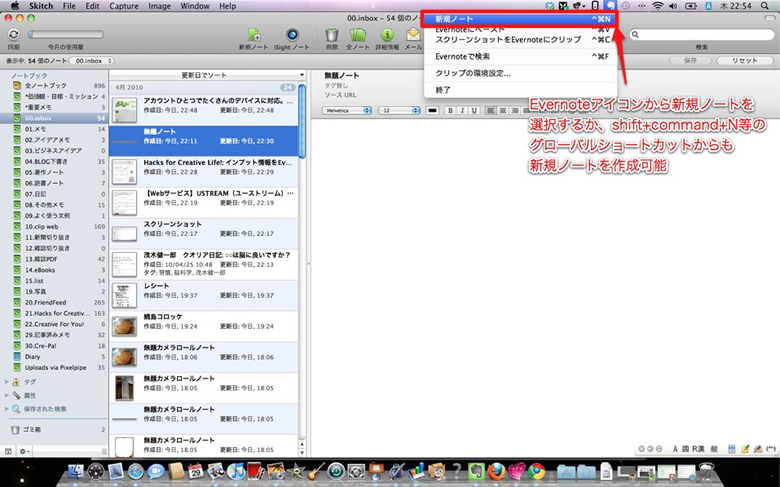780x487 pixels.
Task: Open the 詳細情報 info icon
Action: click(x=387, y=35)
